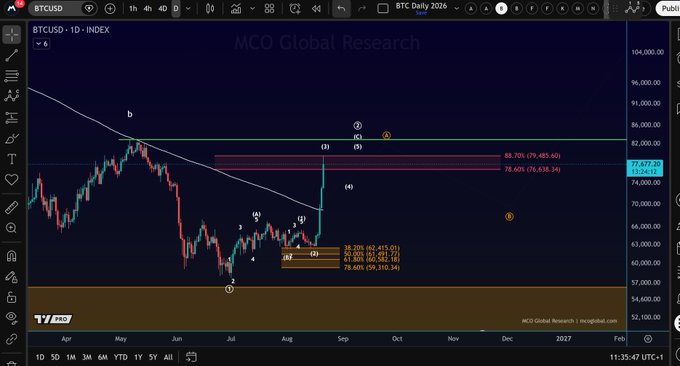Set the date range to 5Y
Screen dimensions: 680x366
153,357
